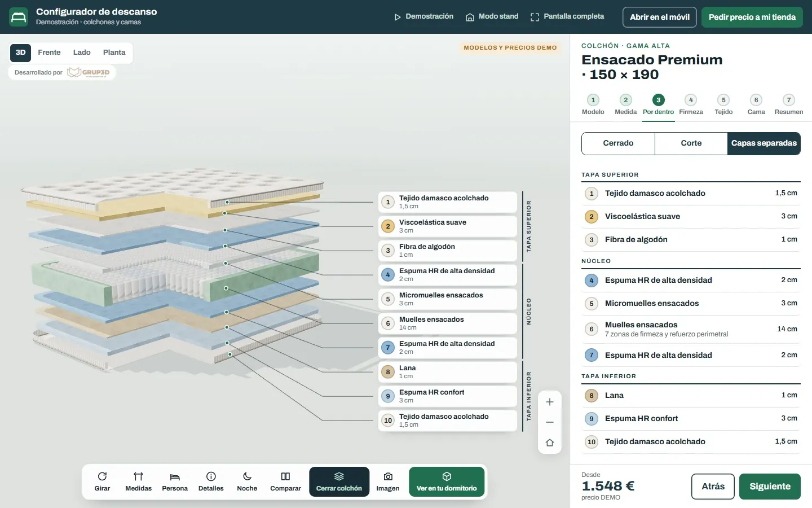Click Ver en tu dormitorio button
The height and width of the screenshot is (508, 812).
(447, 481)
